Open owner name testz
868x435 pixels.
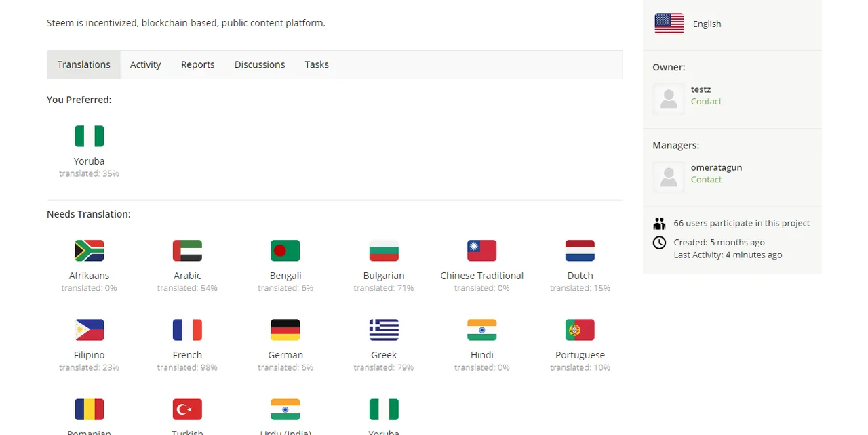701,89
